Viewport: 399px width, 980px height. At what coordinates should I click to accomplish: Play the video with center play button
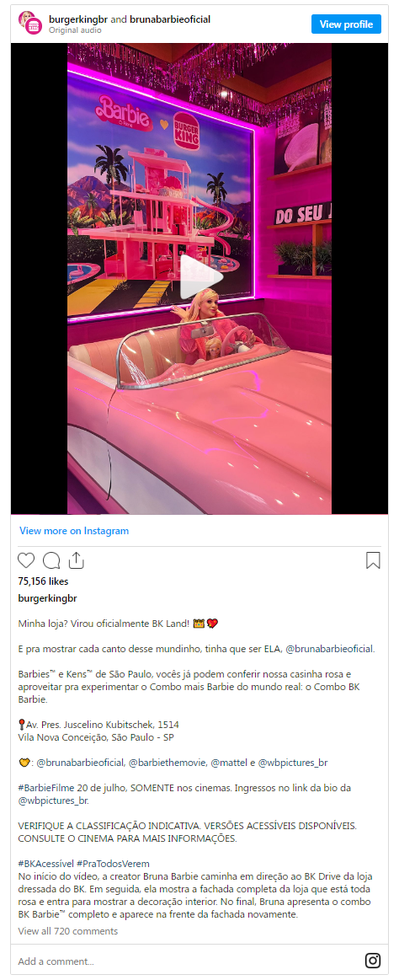199,277
